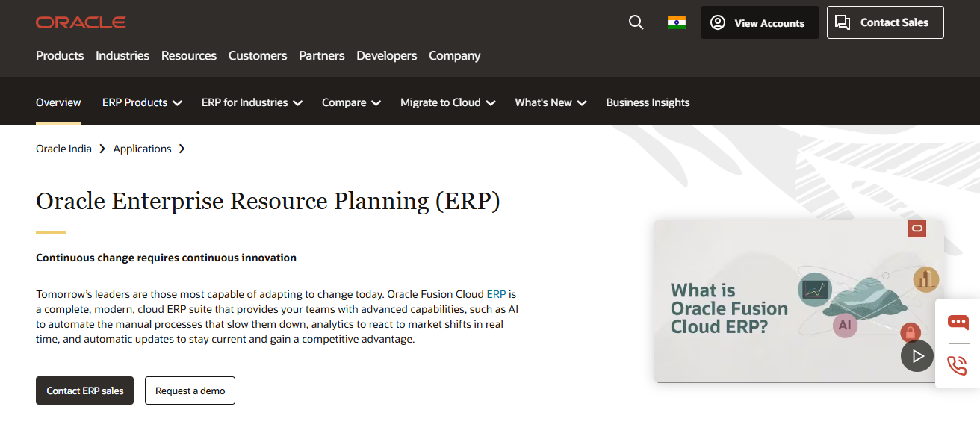Click the Oracle badge on the video card
This screenshot has height=448, width=980.
click(x=917, y=228)
